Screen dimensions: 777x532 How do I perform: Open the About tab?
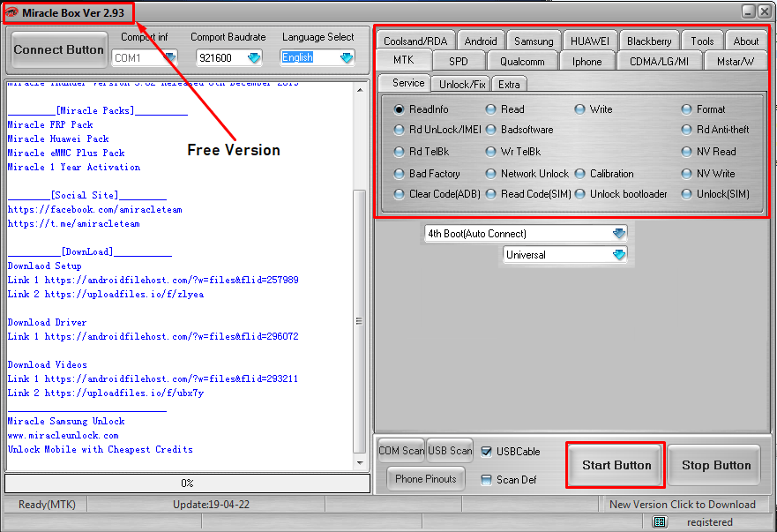pos(746,41)
